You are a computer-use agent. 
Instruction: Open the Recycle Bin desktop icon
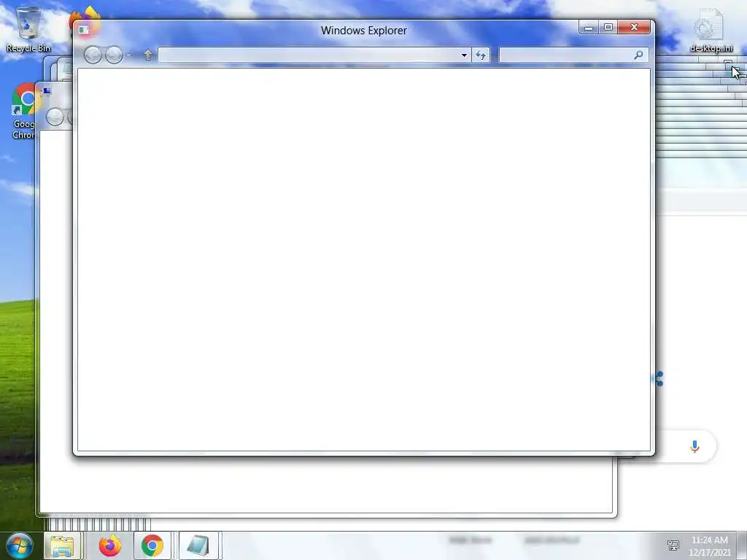tap(28, 29)
